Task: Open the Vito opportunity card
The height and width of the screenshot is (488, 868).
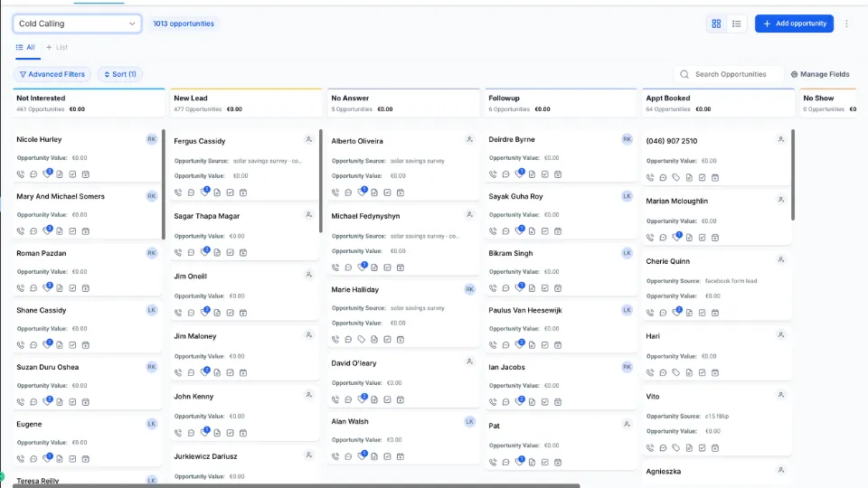Action: pyautogui.click(x=653, y=396)
